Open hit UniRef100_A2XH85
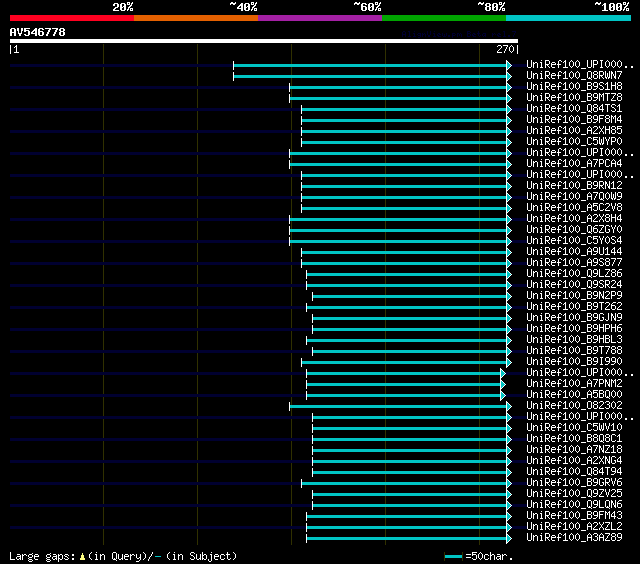The width and height of the screenshot is (640, 564). point(574,131)
